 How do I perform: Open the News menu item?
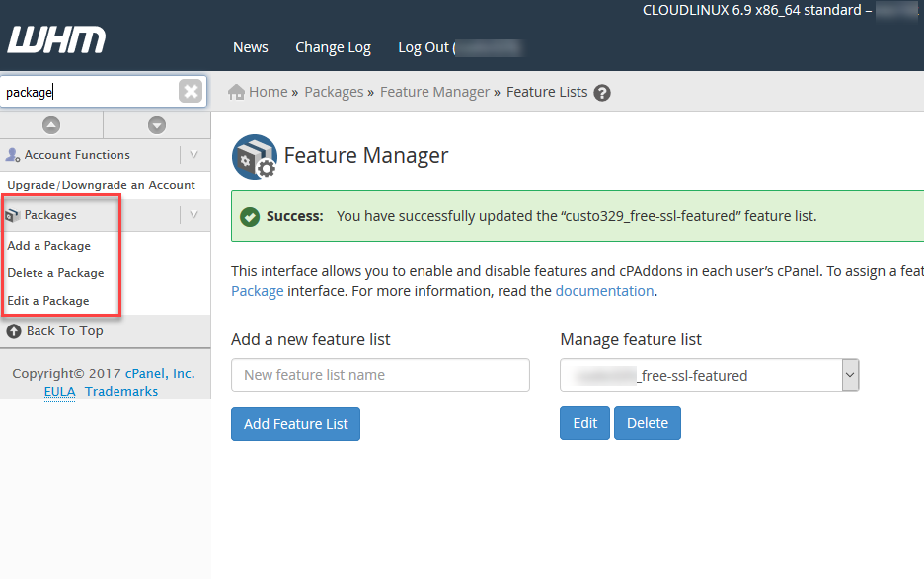pyautogui.click(x=250, y=47)
